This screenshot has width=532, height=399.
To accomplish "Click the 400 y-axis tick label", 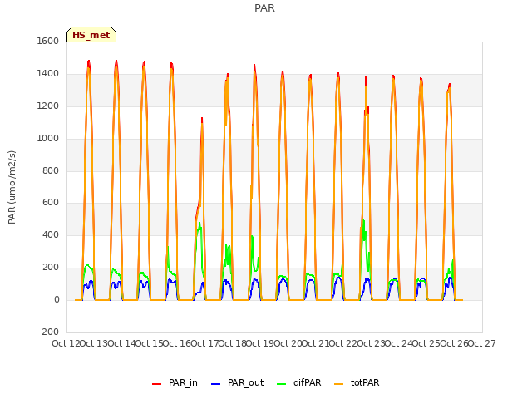I will click(51, 234).
